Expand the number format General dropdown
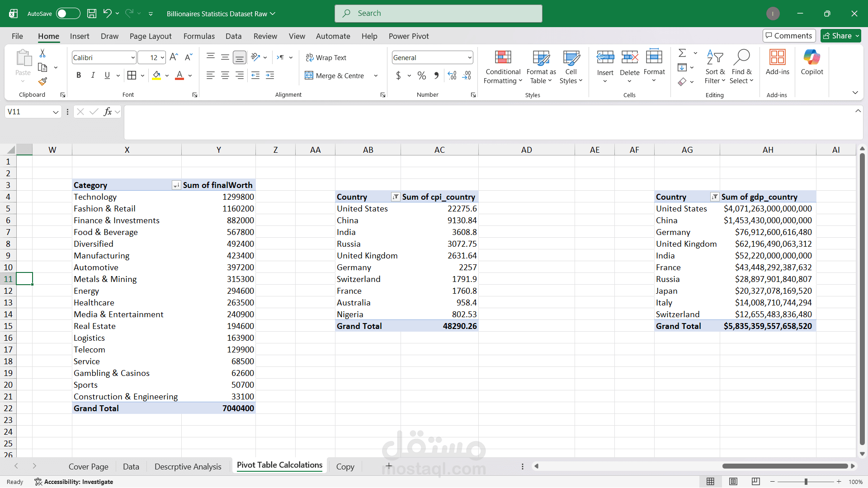868x488 pixels. [470, 58]
